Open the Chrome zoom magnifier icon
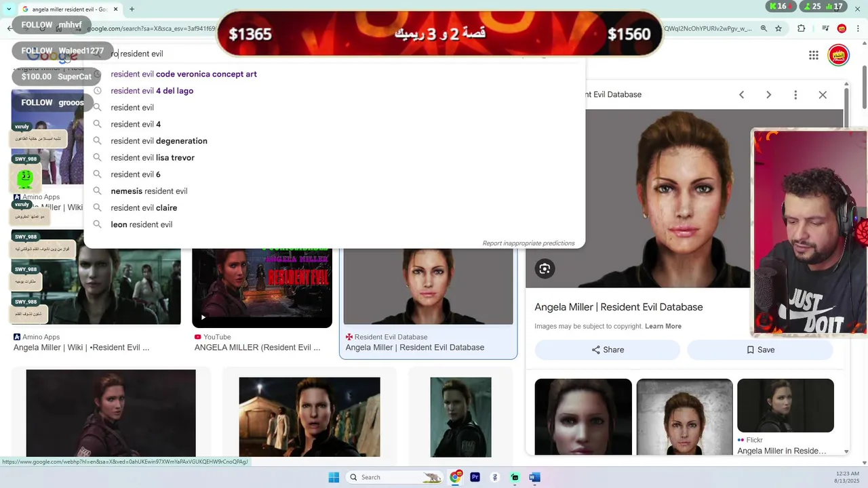 coord(764,28)
